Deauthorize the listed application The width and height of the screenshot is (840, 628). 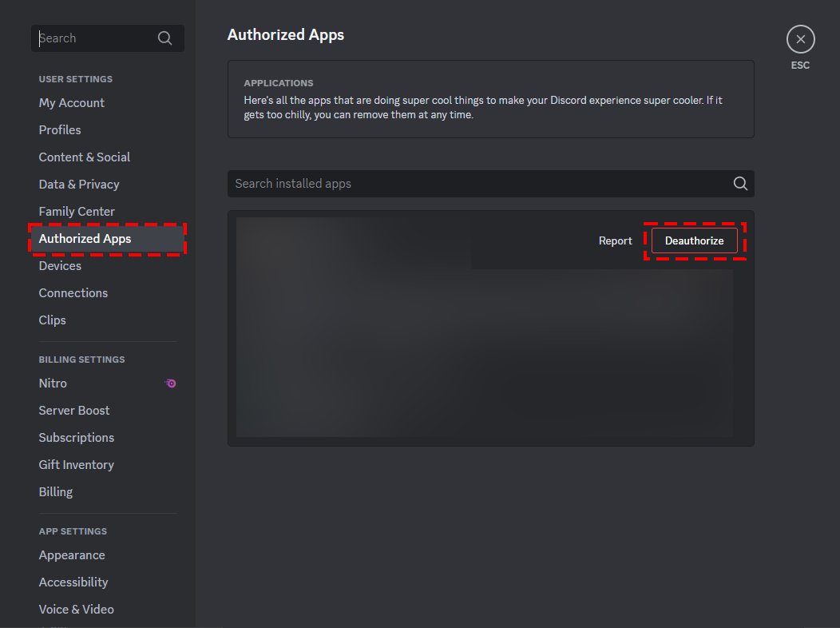tap(694, 240)
